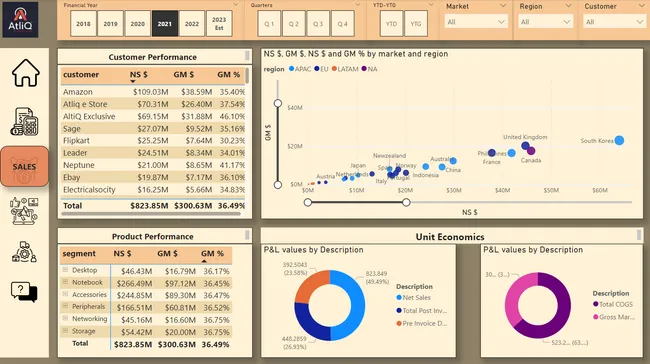
Task: Click right handle of NS $ zoom slider
Action: (406, 202)
